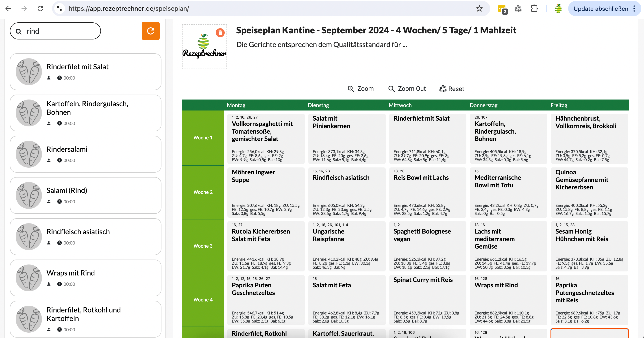This screenshot has width=644, height=338.
Task: Open the yellow extension with badge 2
Action: coord(503,9)
